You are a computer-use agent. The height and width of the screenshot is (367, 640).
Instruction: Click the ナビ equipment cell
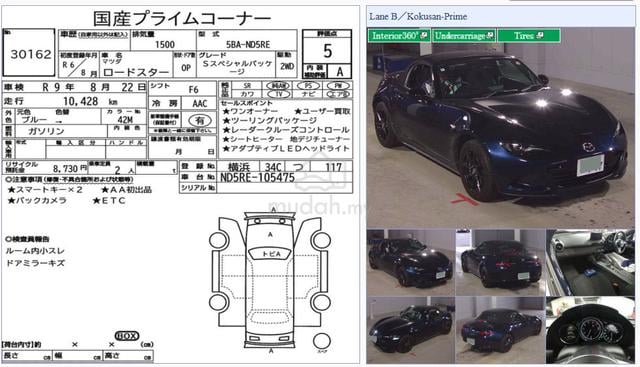click(x=308, y=94)
